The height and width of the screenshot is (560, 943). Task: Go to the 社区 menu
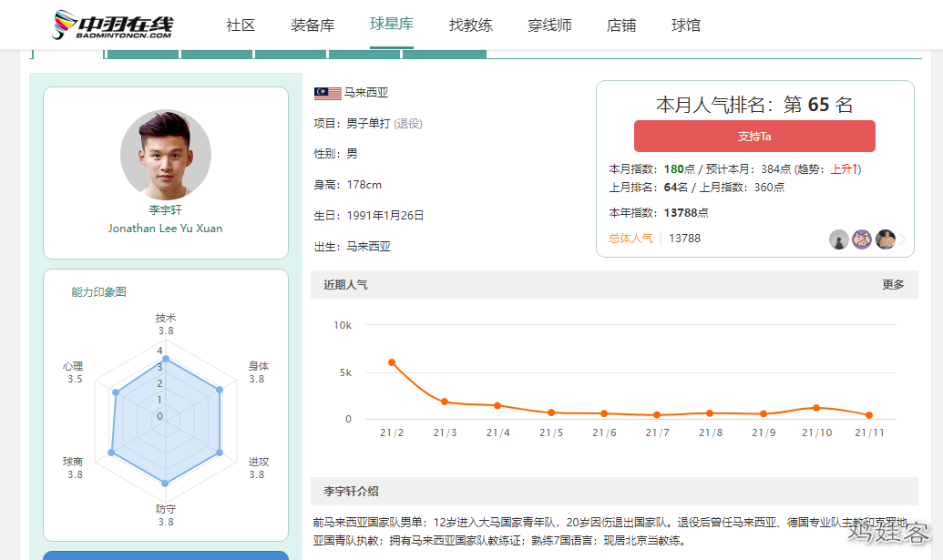[241, 25]
